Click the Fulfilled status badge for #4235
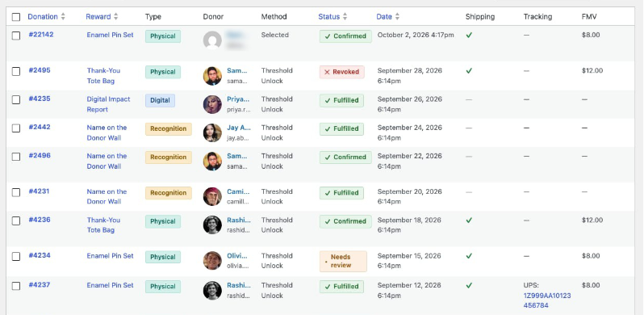 [341, 100]
